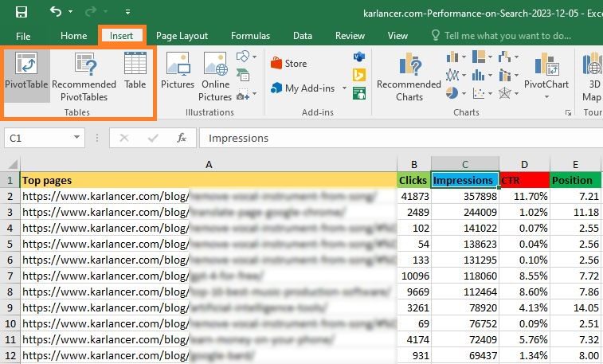Expand the PivotChart dropdown arrow
This screenshot has width=603, height=364.
click(546, 97)
